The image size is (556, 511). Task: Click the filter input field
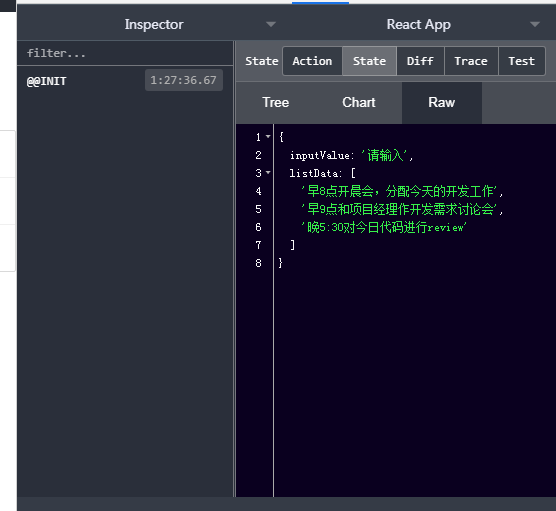(125, 53)
